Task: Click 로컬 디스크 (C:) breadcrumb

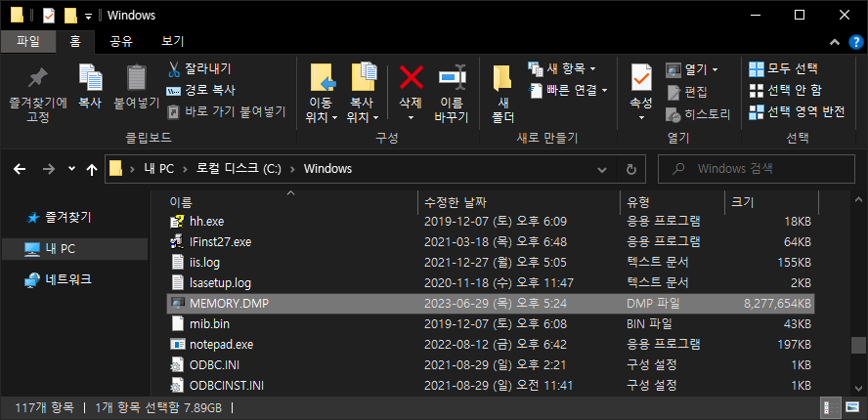Action: [239, 169]
